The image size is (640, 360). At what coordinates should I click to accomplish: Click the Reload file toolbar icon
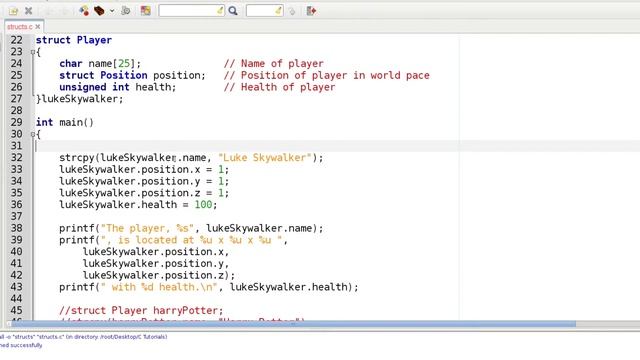(13, 11)
